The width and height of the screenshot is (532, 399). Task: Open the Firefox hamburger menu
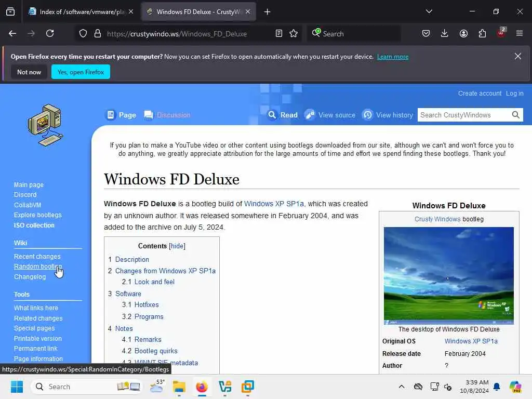click(520, 33)
